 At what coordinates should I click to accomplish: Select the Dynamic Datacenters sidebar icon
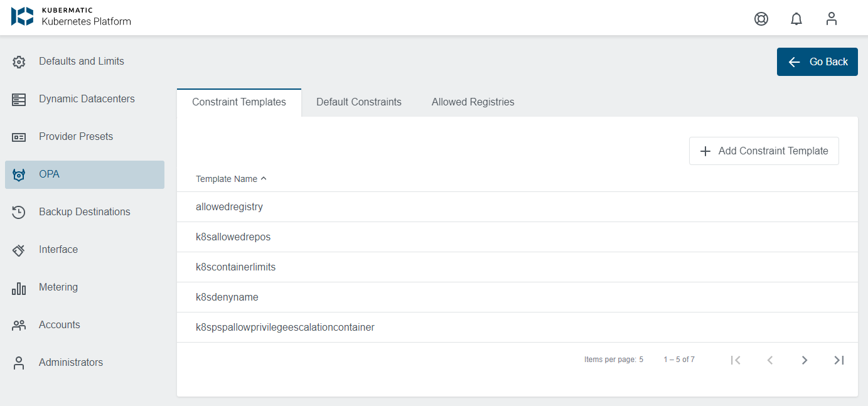pyautogui.click(x=19, y=99)
